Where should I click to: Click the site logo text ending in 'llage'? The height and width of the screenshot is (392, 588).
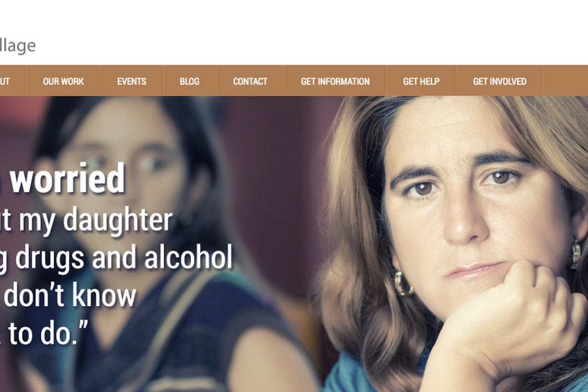[x=18, y=47]
